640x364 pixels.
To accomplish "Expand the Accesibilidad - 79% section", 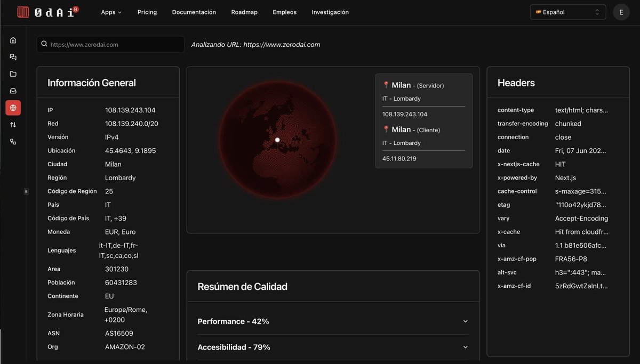I will click(333, 347).
